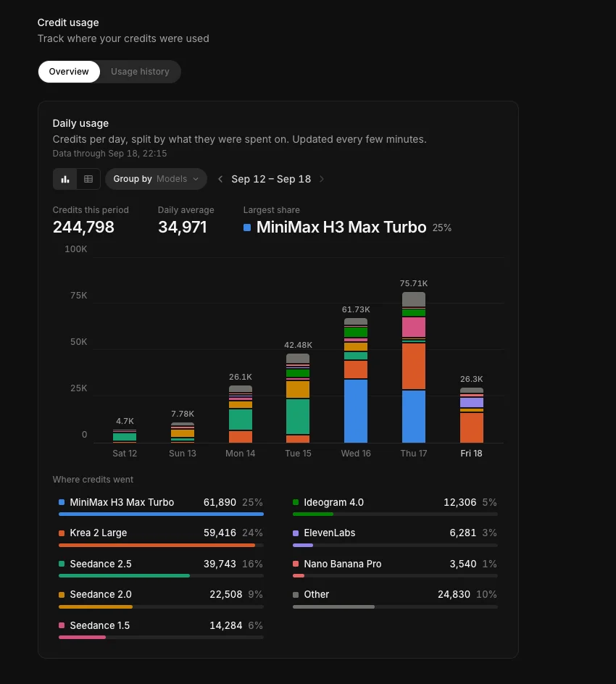616x684 pixels.
Task: Click the 24,830 credits value
Action: click(x=454, y=595)
